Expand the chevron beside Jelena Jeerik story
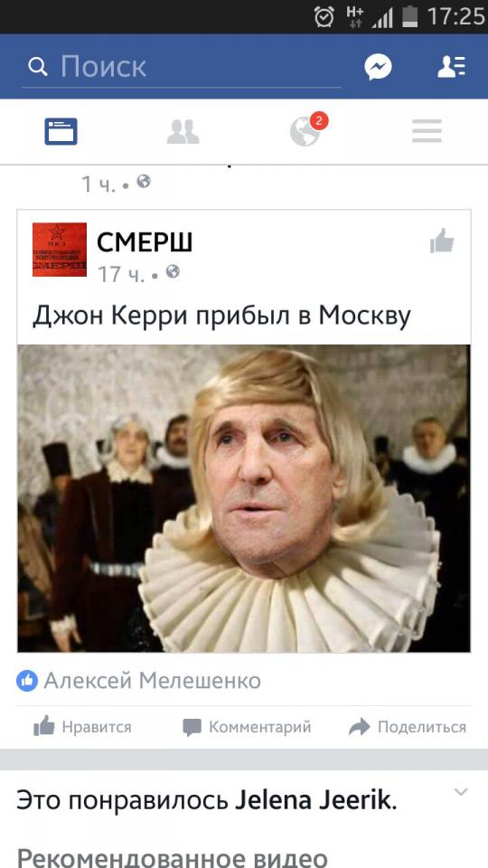 461,792
